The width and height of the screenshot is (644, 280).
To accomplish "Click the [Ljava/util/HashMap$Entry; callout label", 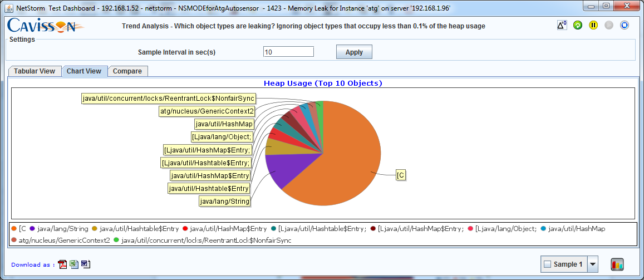I will point(207,150).
